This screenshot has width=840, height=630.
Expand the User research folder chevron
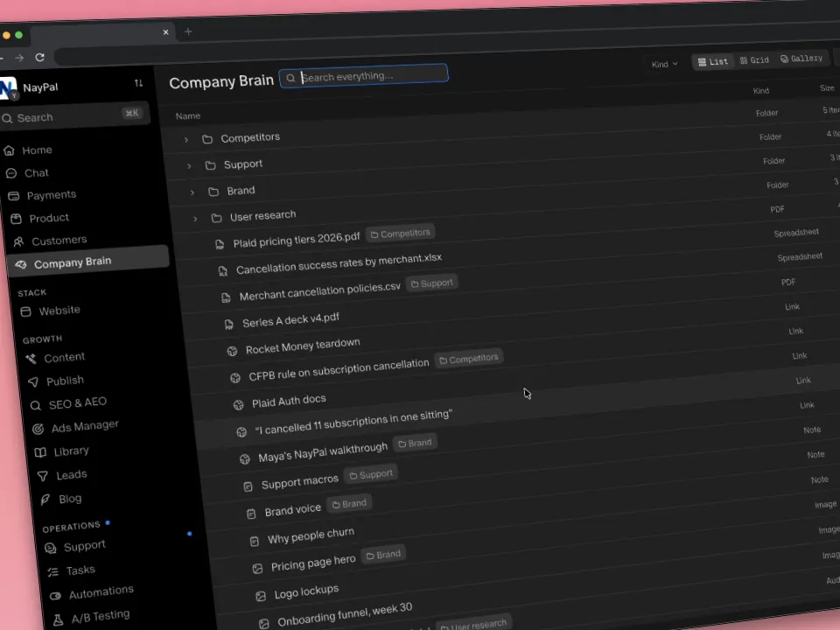coord(195,219)
